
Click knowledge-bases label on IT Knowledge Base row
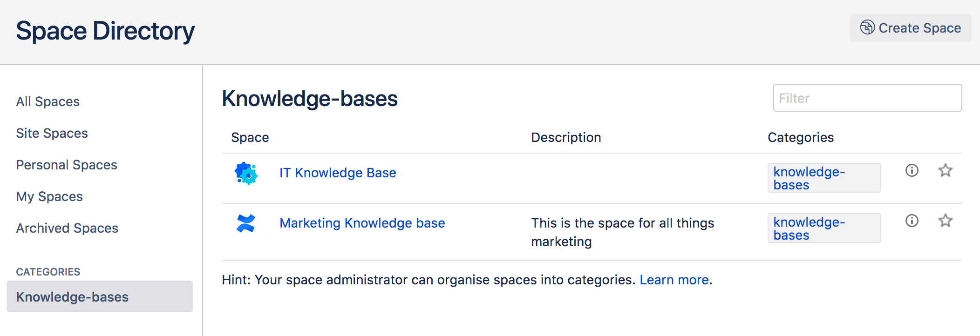[x=809, y=178]
